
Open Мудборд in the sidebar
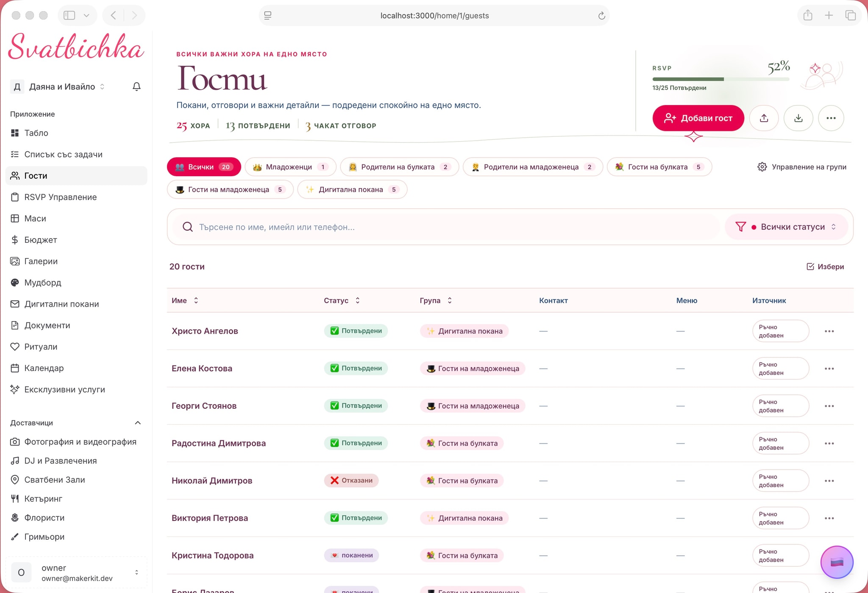76,283
